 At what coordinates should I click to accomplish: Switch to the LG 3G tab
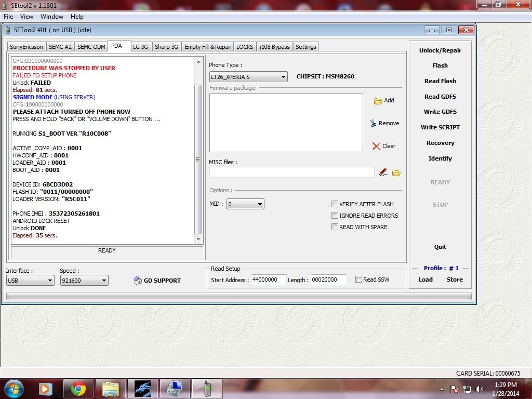pos(140,47)
